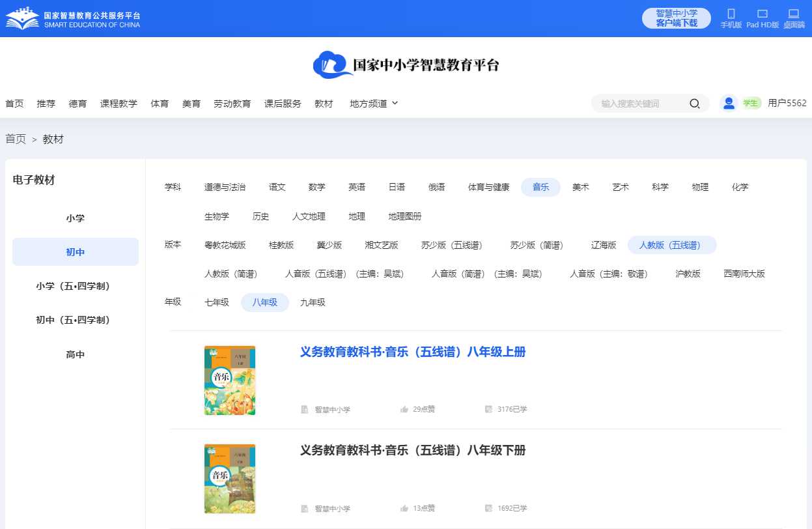Open 义务教育教科书·音乐 八年级下册 title link
The height and width of the screenshot is (529, 812).
point(412,451)
